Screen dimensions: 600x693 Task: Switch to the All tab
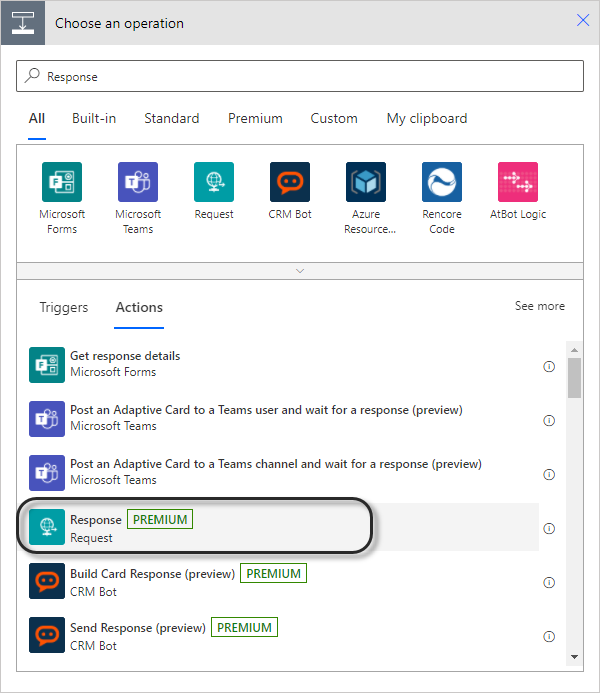tap(37, 118)
